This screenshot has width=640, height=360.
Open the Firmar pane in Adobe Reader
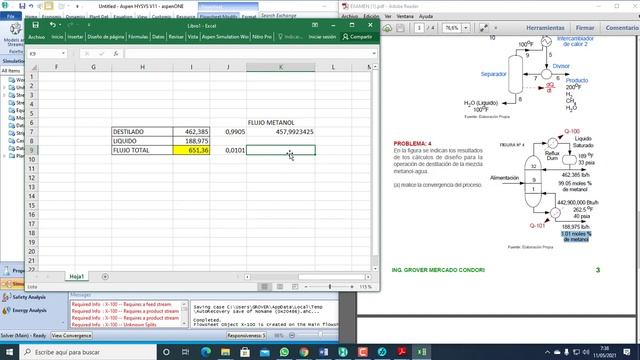pos(584,28)
